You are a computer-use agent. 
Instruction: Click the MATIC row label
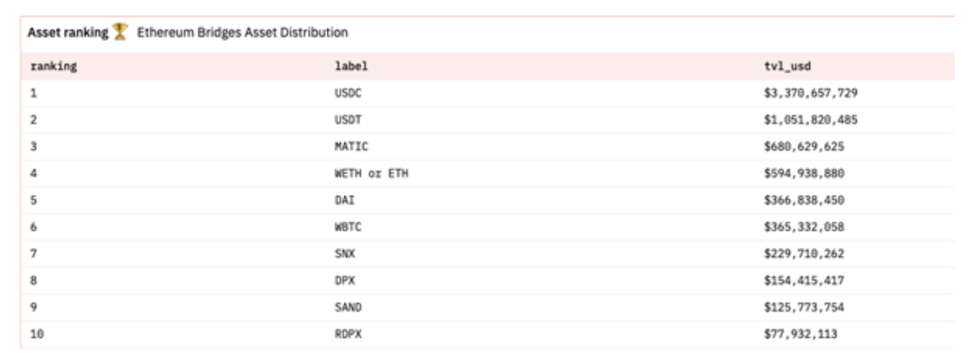351,147
